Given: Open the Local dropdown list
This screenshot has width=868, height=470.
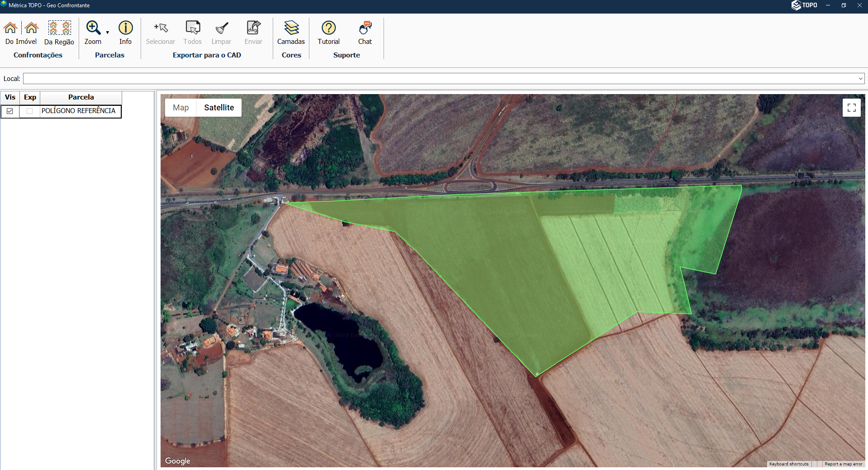Looking at the screenshot, I should 860,79.
